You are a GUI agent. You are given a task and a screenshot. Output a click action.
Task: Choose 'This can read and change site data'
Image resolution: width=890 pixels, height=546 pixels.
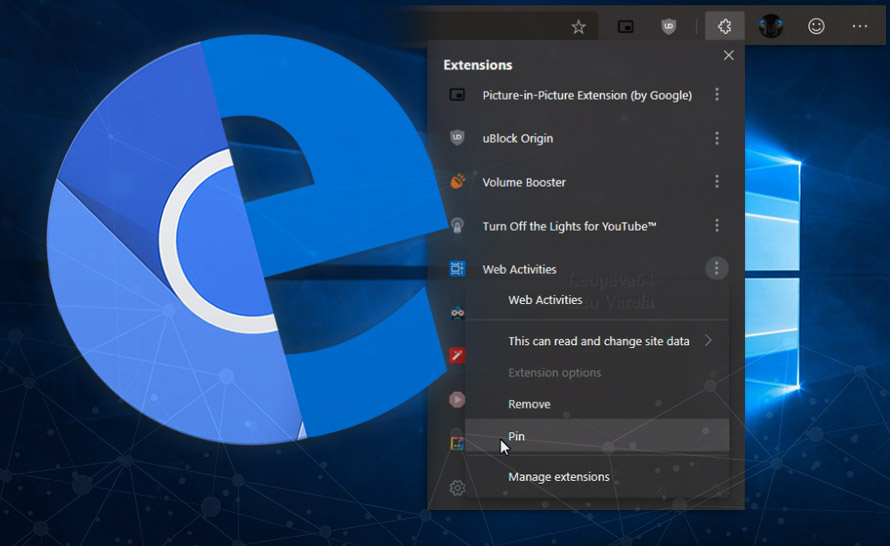[597, 341]
